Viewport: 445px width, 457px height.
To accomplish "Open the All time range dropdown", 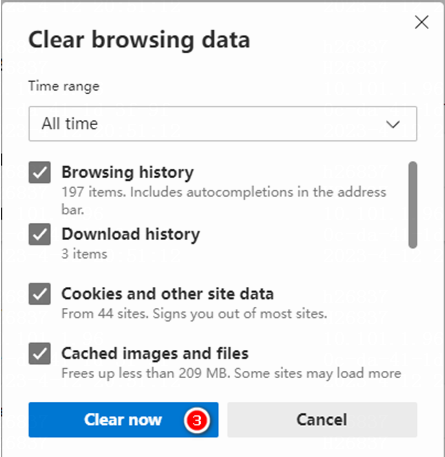I will pyautogui.click(x=223, y=124).
